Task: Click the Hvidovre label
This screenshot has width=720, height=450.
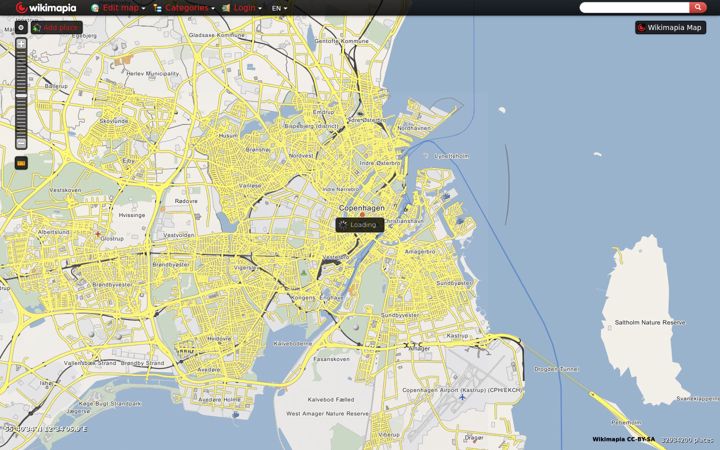Action: [x=219, y=338]
